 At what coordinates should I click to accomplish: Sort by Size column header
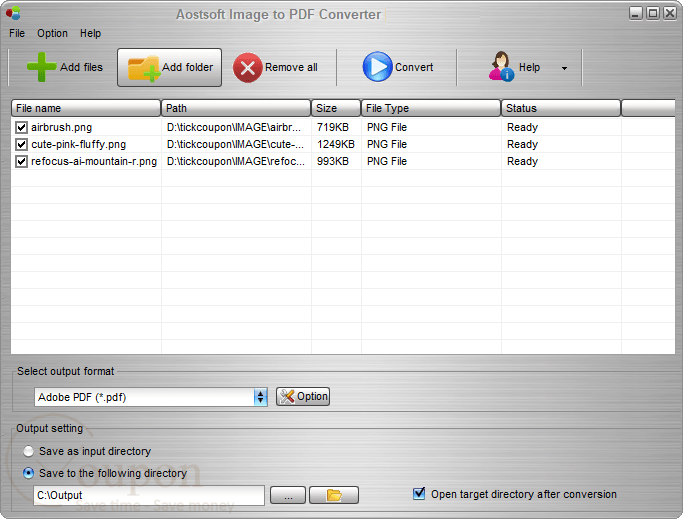[x=336, y=108]
